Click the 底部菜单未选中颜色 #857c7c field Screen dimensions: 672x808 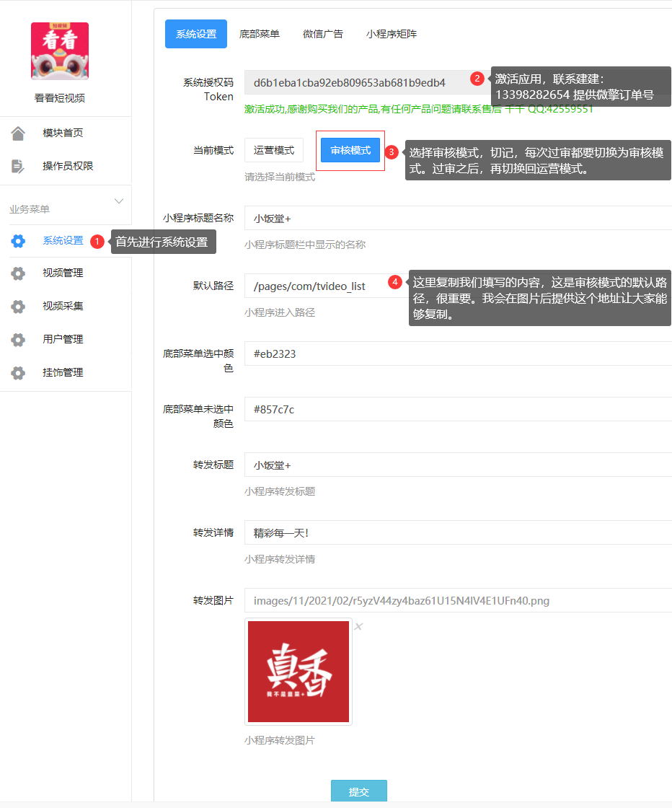459,410
